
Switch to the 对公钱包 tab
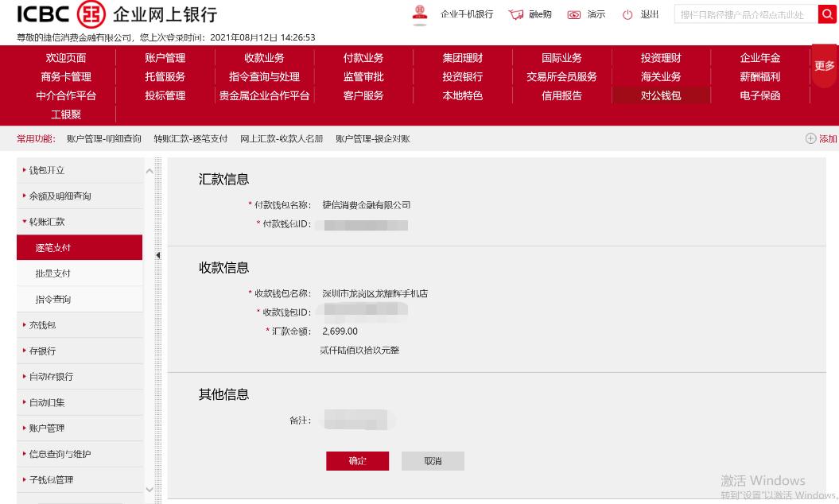(x=658, y=95)
